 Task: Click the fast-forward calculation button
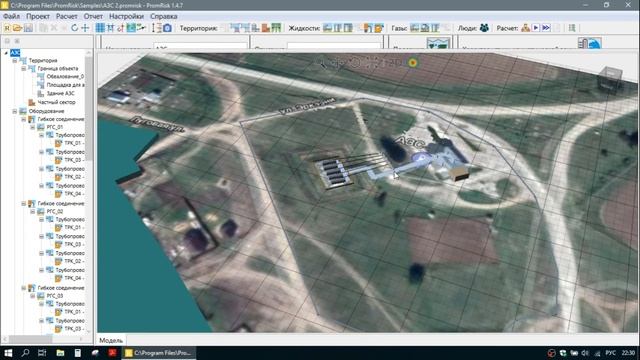coord(546,28)
